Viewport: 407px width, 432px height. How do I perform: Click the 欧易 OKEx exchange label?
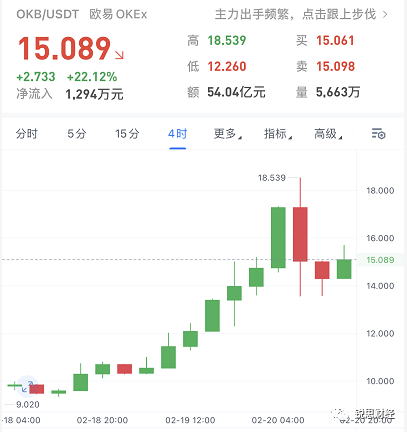(118, 14)
